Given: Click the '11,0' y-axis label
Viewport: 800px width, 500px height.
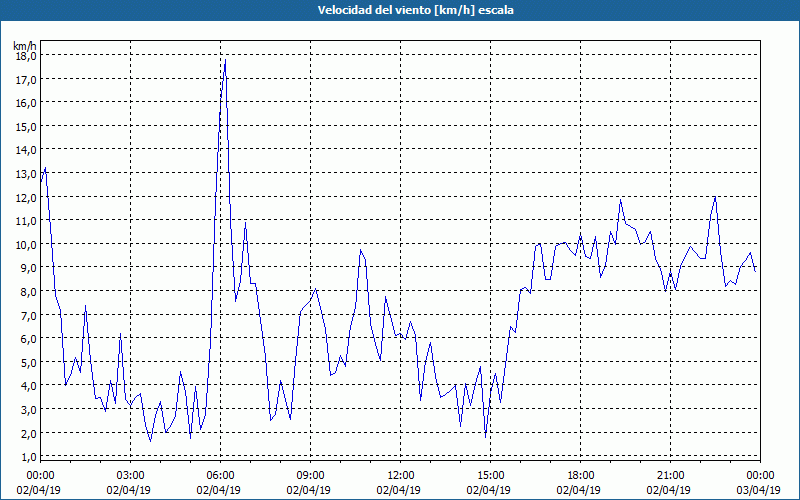Looking at the screenshot, I should [26, 221].
